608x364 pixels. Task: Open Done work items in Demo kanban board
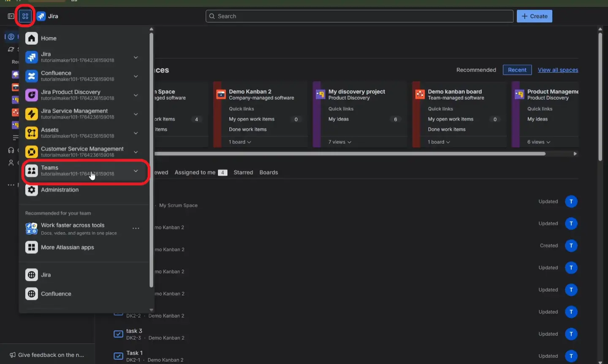pos(447,129)
